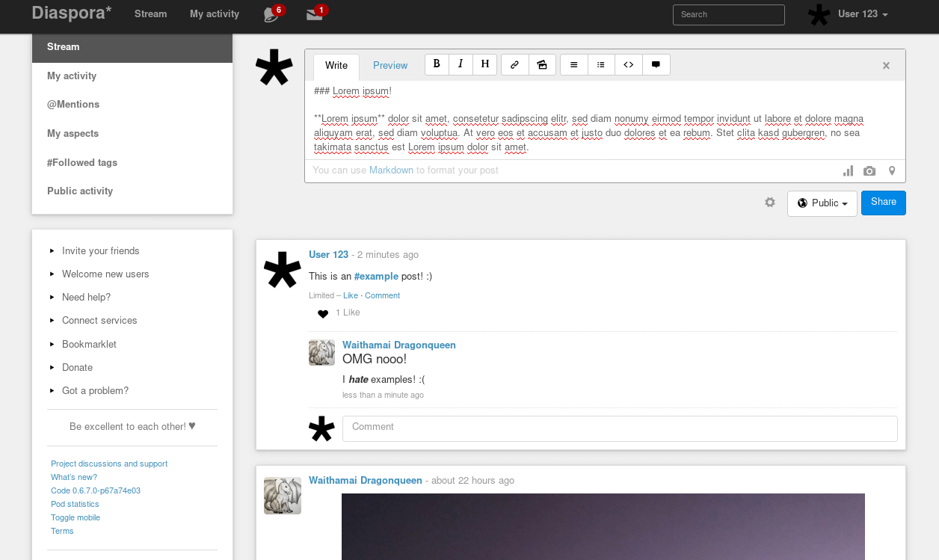Open the messages envelope icon
The width and height of the screenshot is (939, 560).
pyautogui.click(x=315, y=14)
